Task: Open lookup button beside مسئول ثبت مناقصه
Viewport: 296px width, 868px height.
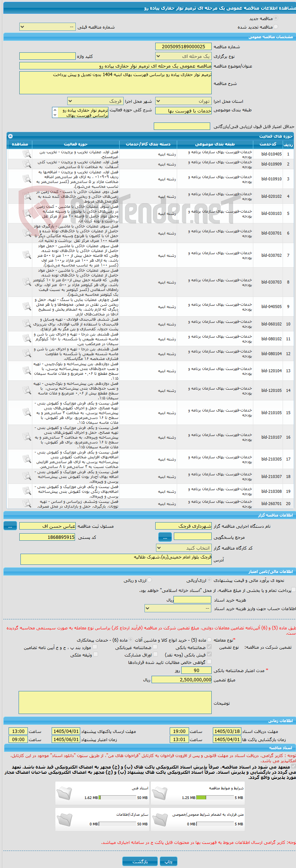Action: (10, 526)
